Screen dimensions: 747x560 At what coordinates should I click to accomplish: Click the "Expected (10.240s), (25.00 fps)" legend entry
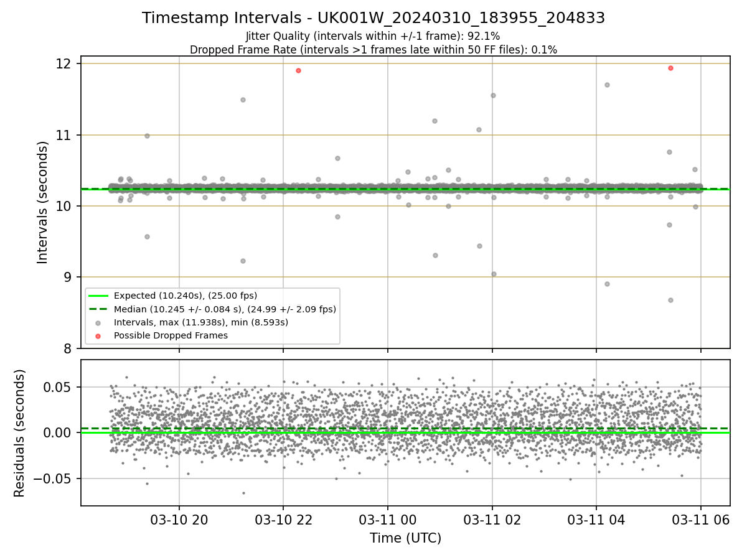tap(186, 296)
